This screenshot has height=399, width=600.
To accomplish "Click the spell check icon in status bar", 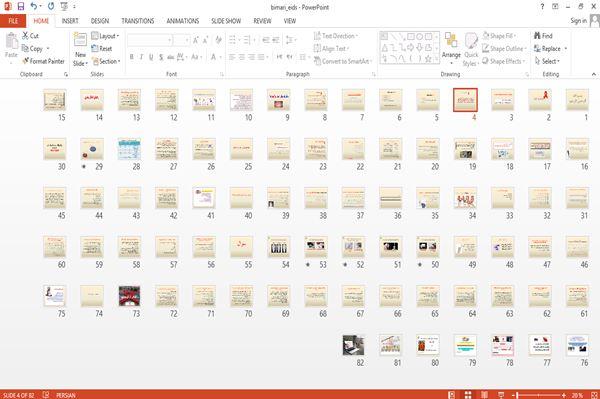I will tap(46, 395).
